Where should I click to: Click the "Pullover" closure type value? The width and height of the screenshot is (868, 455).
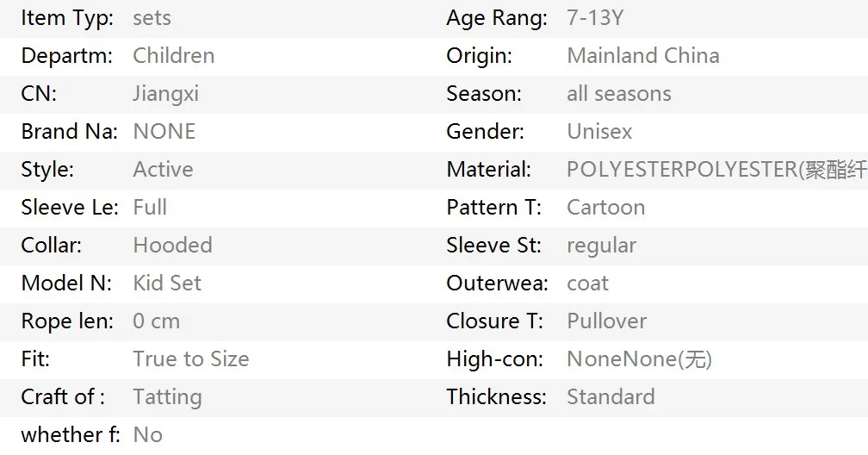pos(606,321)
